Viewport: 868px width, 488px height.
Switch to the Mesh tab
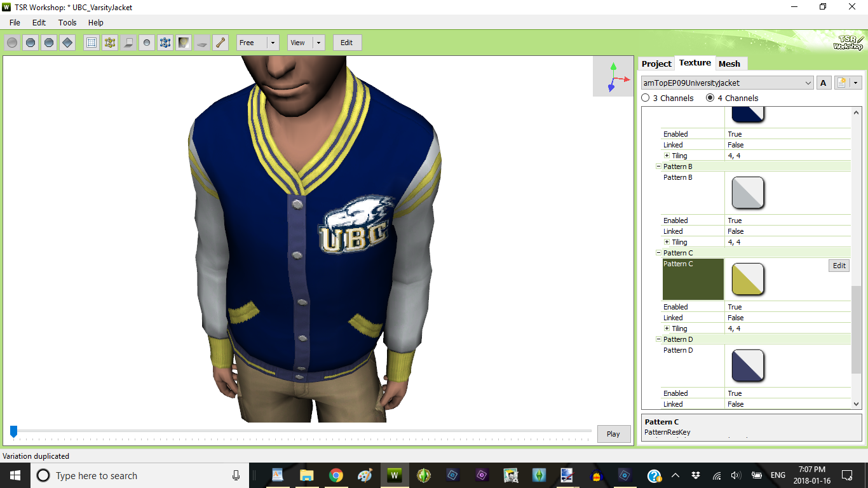point(729,64)
